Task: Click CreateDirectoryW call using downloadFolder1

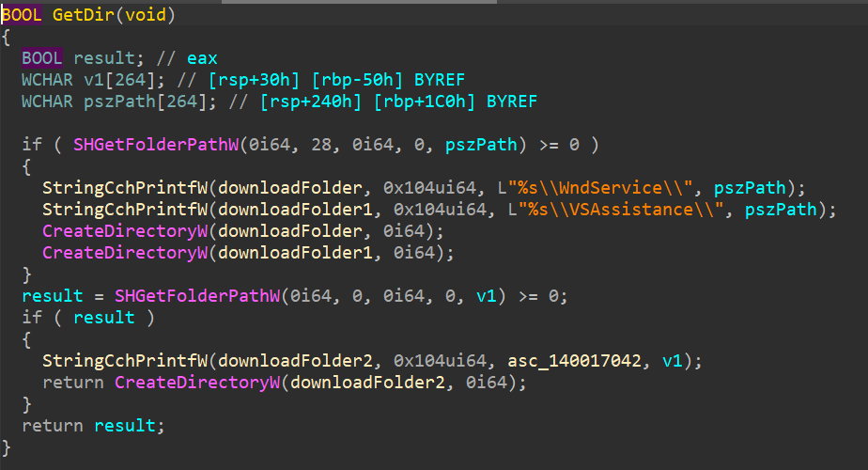Action: 105,253
